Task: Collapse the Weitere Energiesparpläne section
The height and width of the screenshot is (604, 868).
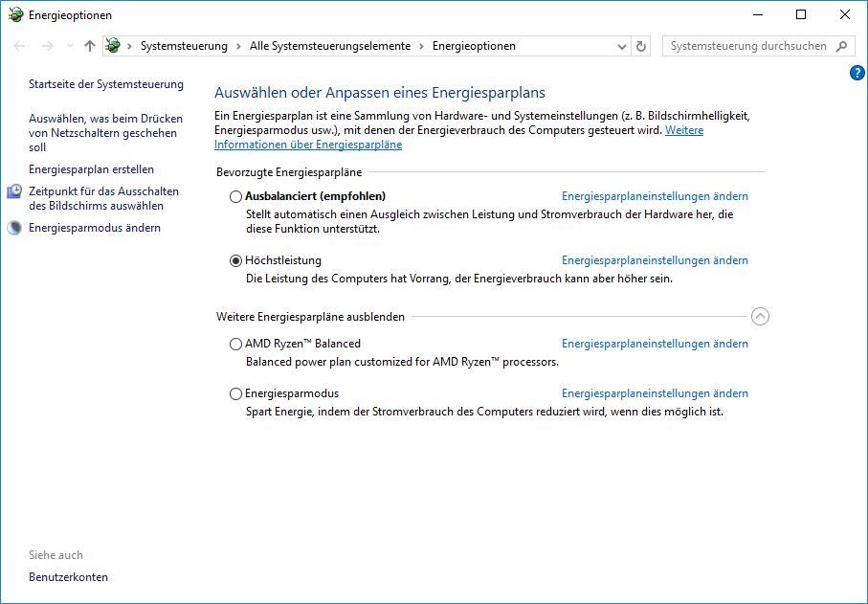Action: (x=760, y=317)
